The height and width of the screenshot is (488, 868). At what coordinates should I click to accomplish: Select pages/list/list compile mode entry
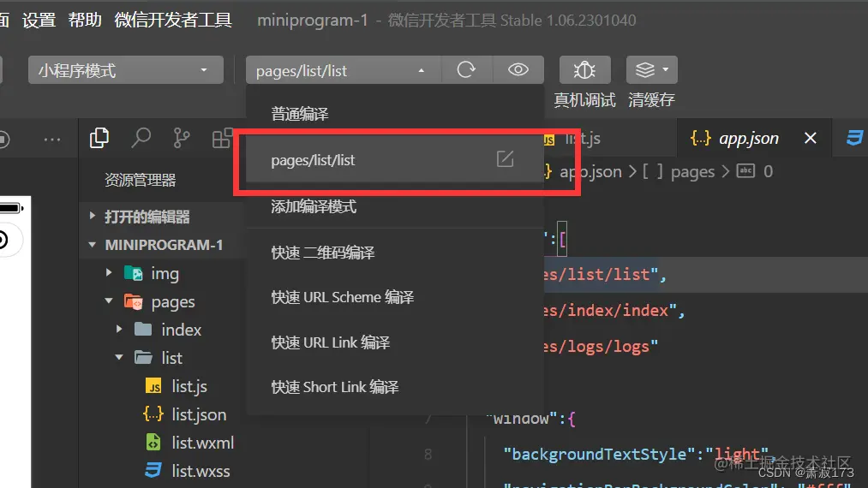coord(395,160)
